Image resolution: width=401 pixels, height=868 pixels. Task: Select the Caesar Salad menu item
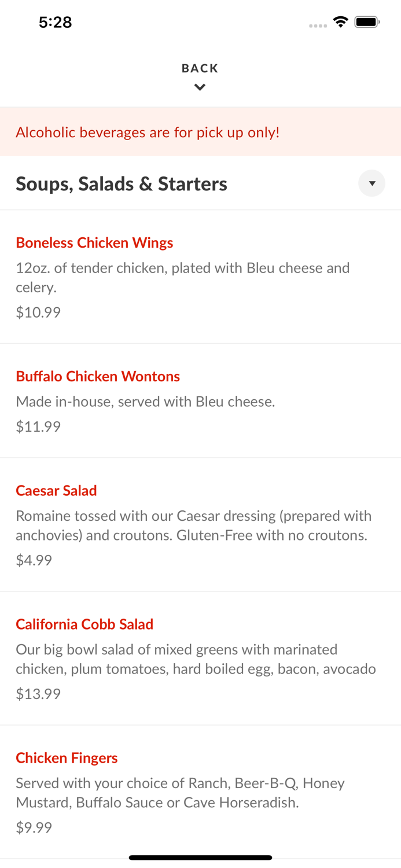56,491
